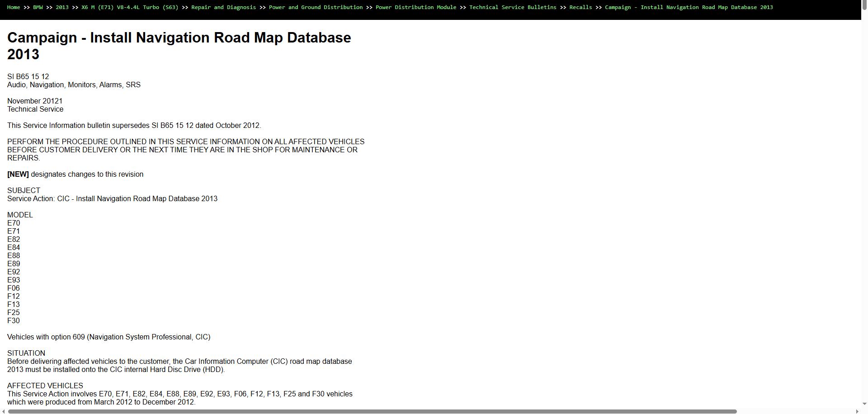Screen dimensions: 868x414
Task: Click the SITUATION heading
Action: [x=26, y=353]
